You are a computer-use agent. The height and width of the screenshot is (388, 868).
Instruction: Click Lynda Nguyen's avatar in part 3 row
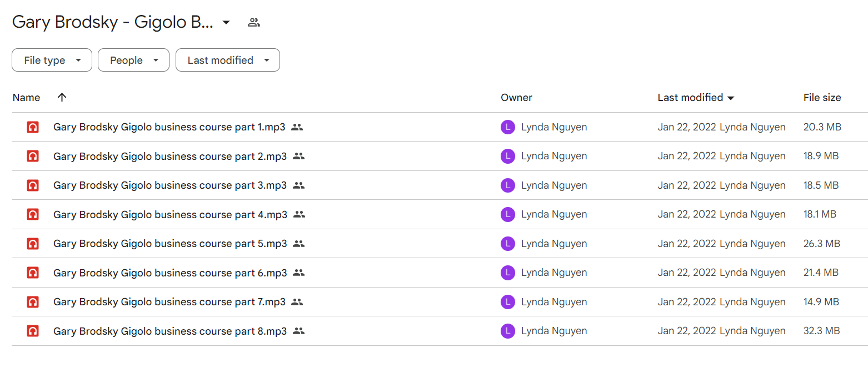point(508,185)
